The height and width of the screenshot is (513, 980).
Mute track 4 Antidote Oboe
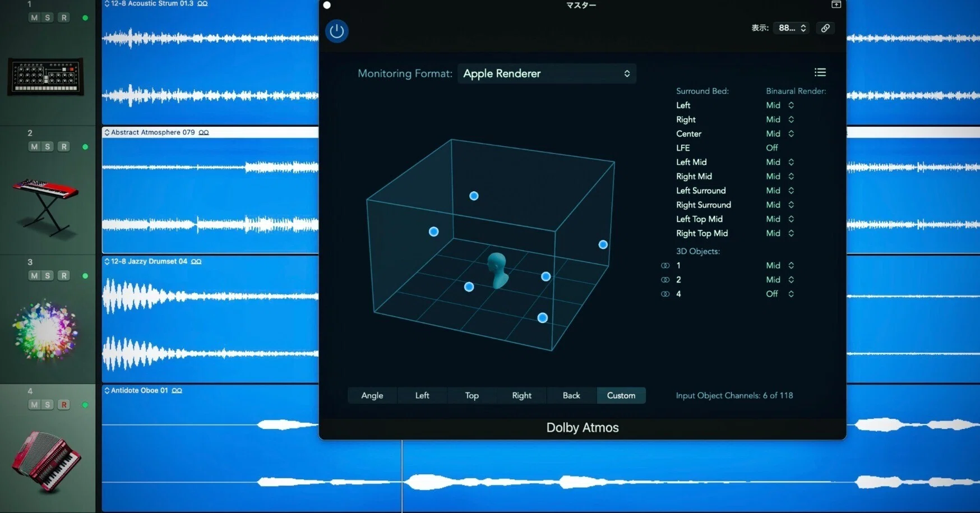point(34,405)
